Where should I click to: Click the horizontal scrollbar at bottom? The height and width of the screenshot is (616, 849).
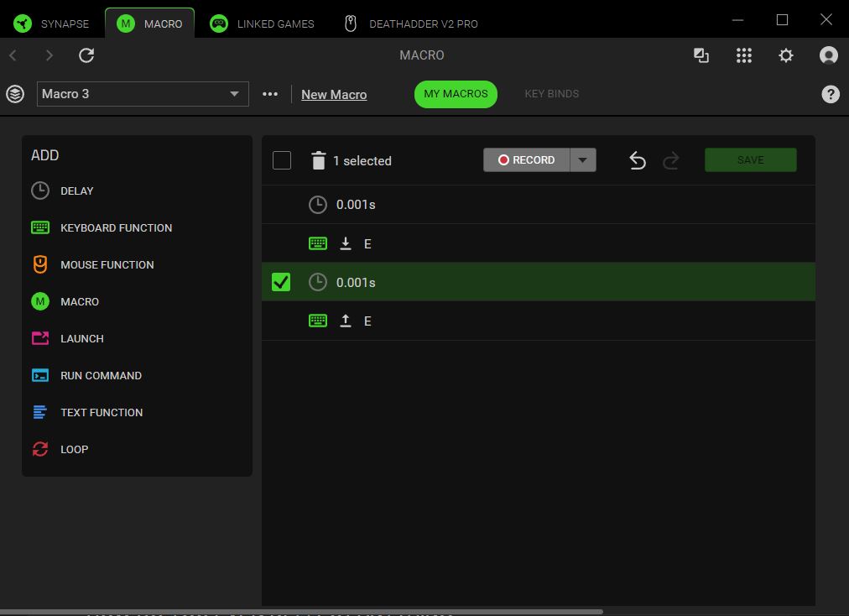click(301, 612)
